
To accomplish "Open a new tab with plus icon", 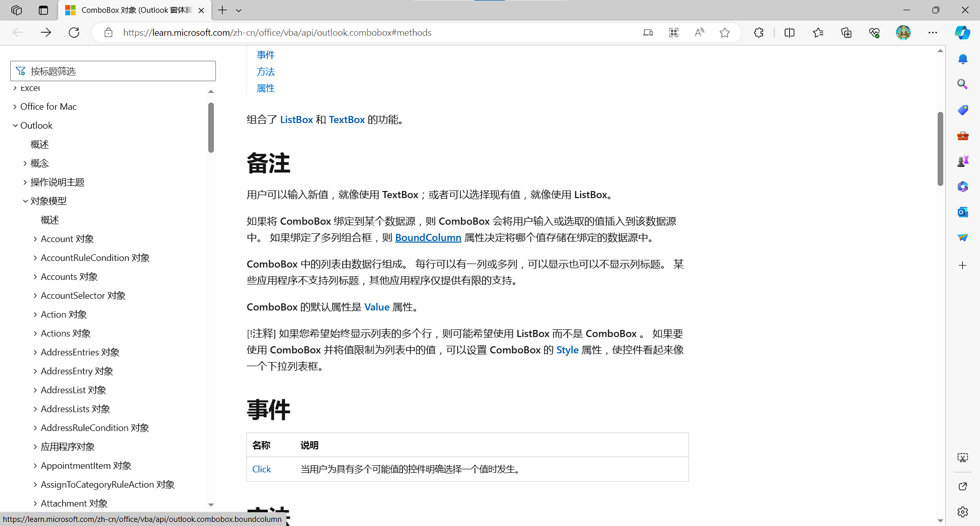I will tap(222, 10).
